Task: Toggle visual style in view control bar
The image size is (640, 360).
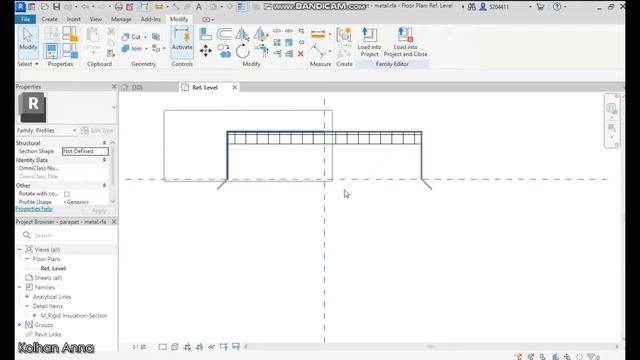Action: pos(175,347)
